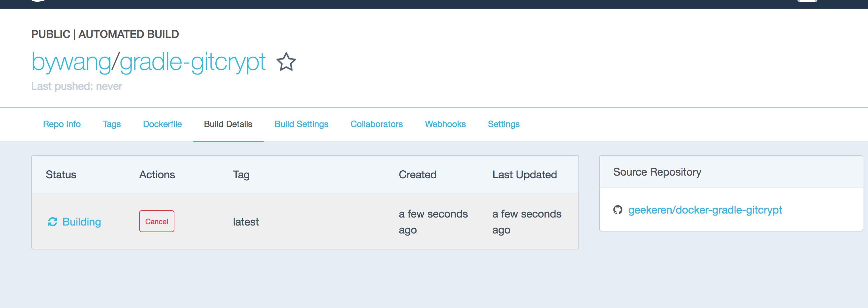Cancel the running build
Screen dimensions: 868x308
coord(157,222)
